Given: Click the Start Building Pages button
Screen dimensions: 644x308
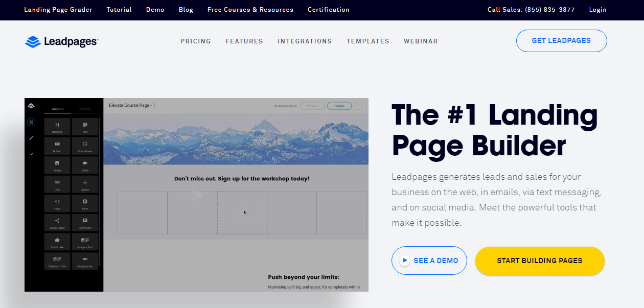Looking at the screenshot, I should pyautogui.click(x=540, y=261).
